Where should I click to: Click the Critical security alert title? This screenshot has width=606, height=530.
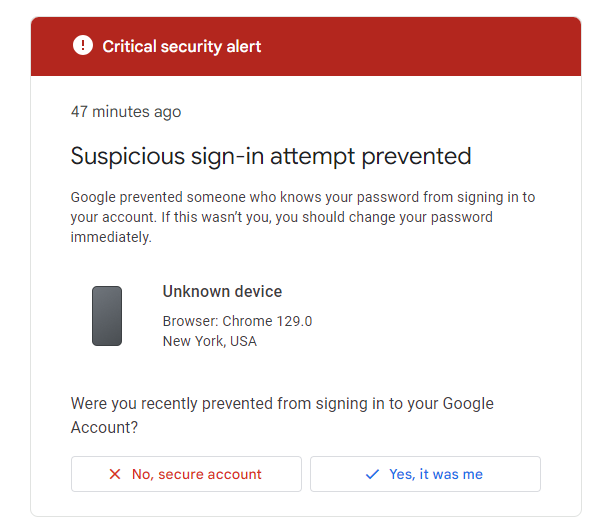(x=182, y=46)
